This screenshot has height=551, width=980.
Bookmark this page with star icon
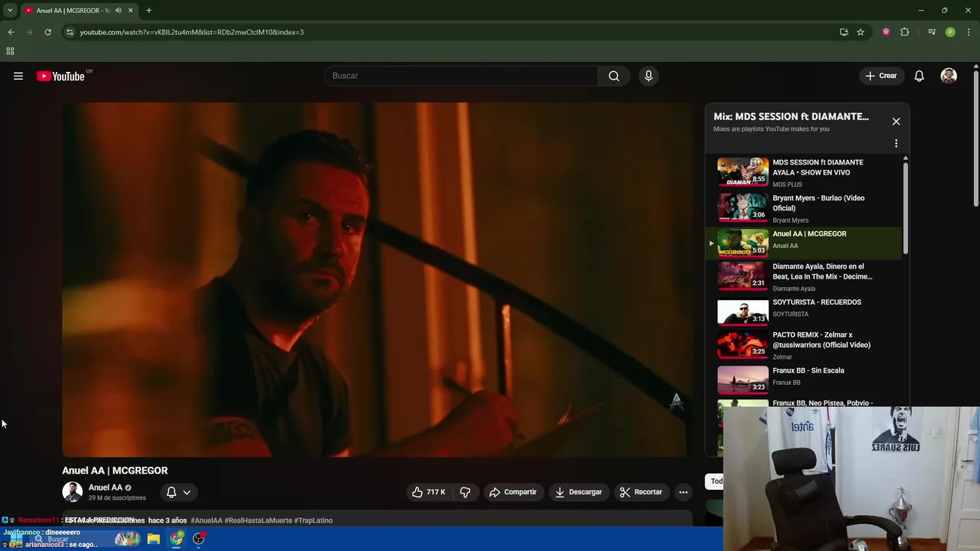point(861,32)
